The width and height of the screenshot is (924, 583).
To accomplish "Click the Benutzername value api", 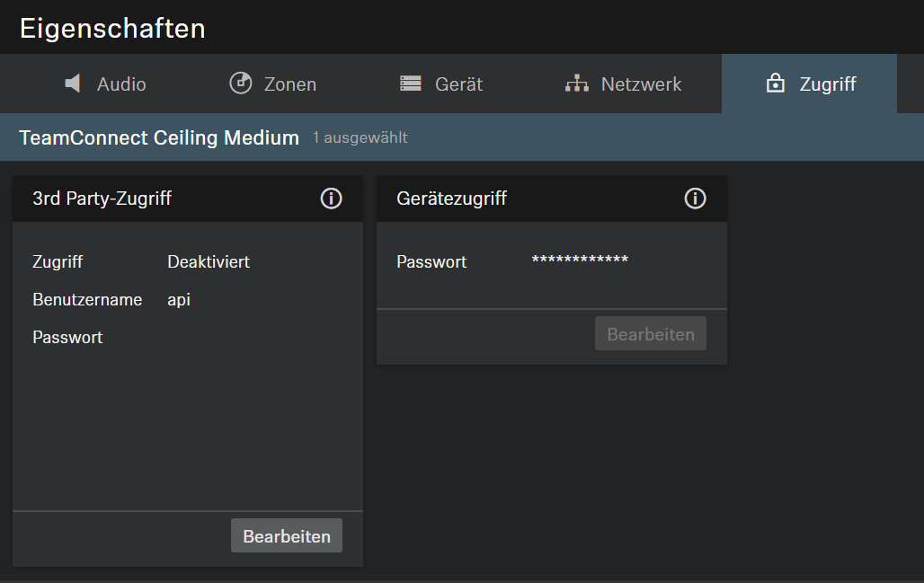I will click(179, 299).
